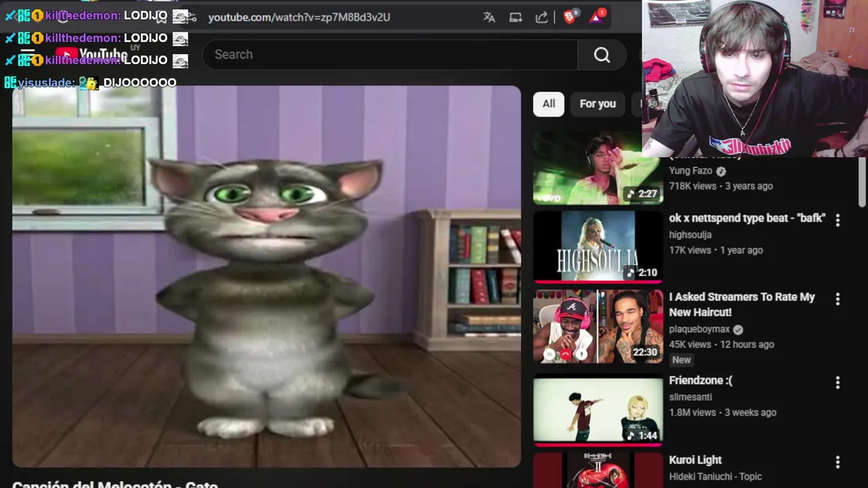This screenshot has width=868, height=488.
Task: Select the 'For you' filter chip
Action: (x=597, y=104)
